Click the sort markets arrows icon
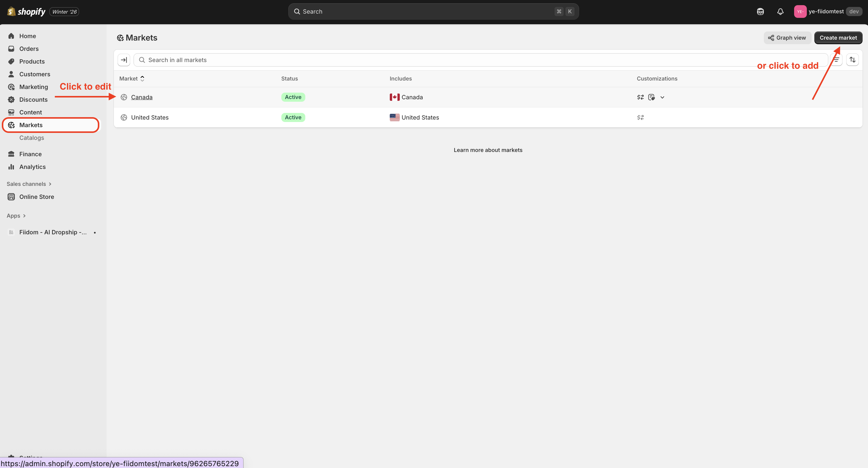The width and height of the screenshot is (868, 468). pyautogui.click(x=853, y=60)
